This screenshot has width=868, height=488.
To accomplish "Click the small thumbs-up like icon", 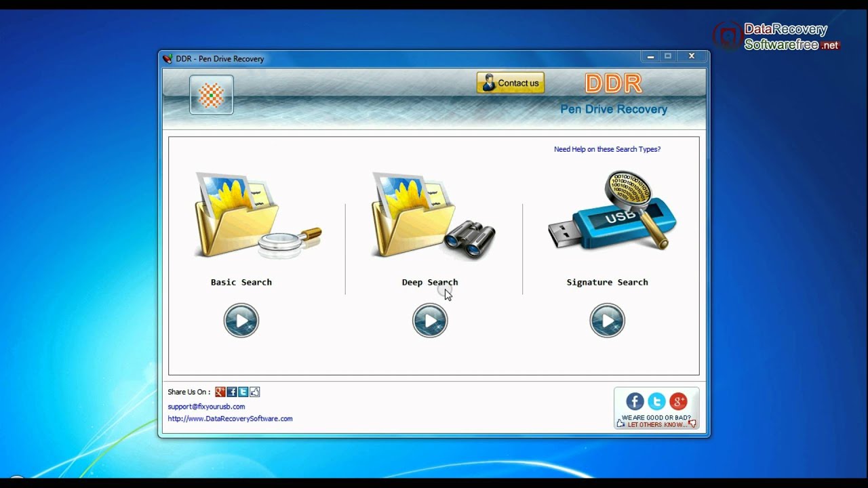I will pos(255,392).
